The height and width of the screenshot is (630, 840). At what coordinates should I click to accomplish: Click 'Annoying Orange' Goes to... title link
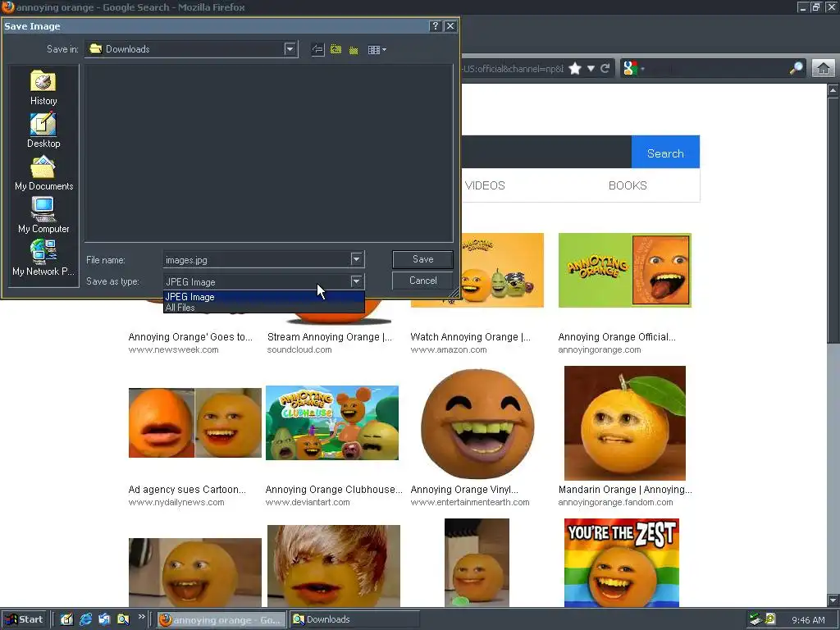[x=190, y=337]
